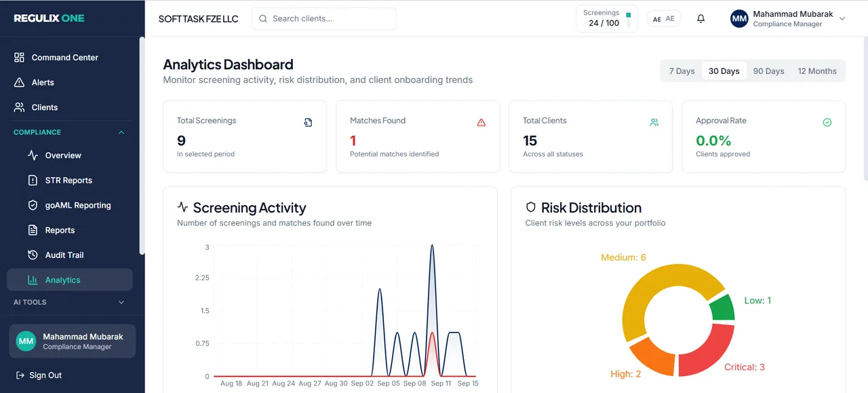Click the notification bell icon

[x=701, y=19]
